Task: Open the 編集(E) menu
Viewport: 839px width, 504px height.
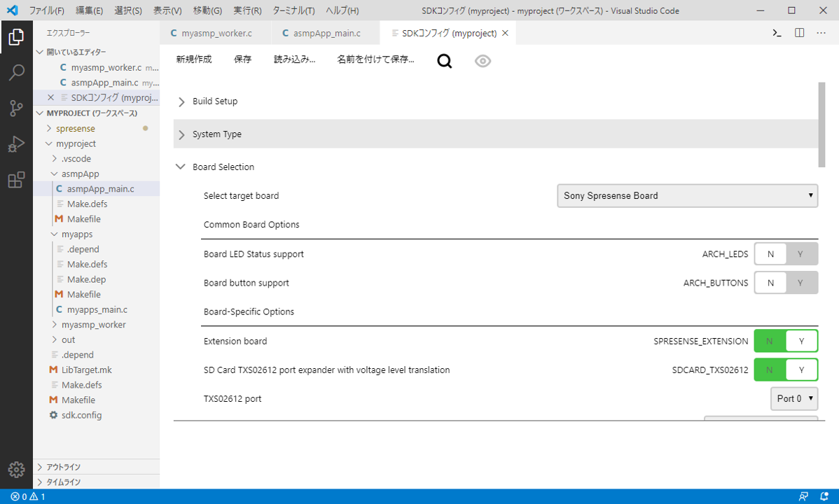Action: pos(89,10)
